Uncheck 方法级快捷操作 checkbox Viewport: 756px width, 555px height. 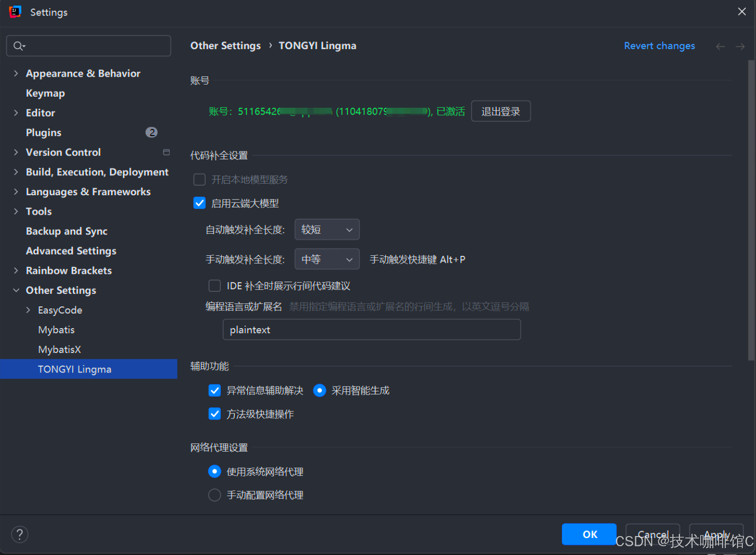tap(214, 414)
